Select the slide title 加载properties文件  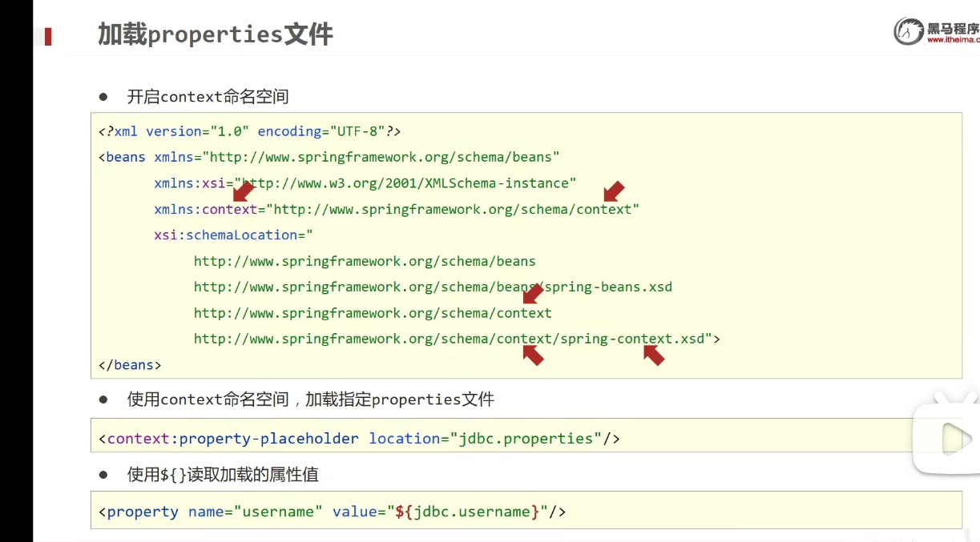[x=216, y=34]
